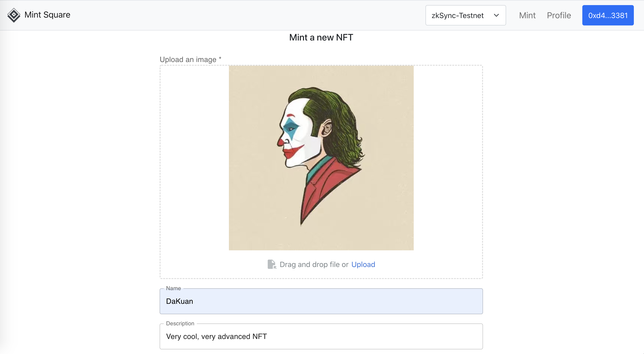The image size is (644, 354).
Task: Open the zkSync-Testnet network dropdown
Action: coord(465,15)
